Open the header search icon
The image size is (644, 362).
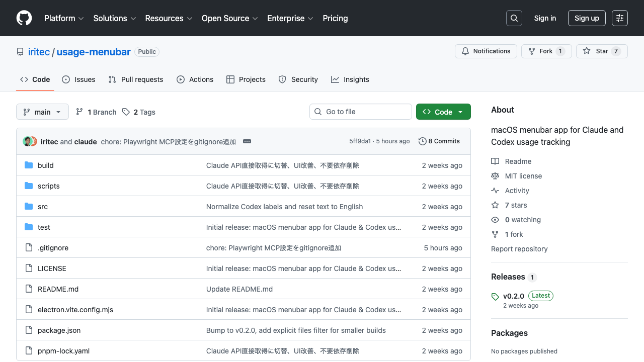point(514,18)
